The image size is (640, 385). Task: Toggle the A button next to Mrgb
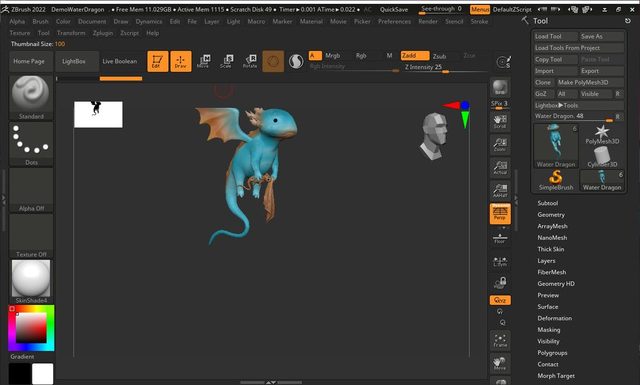pyautogui.click(x=315, y=56)
